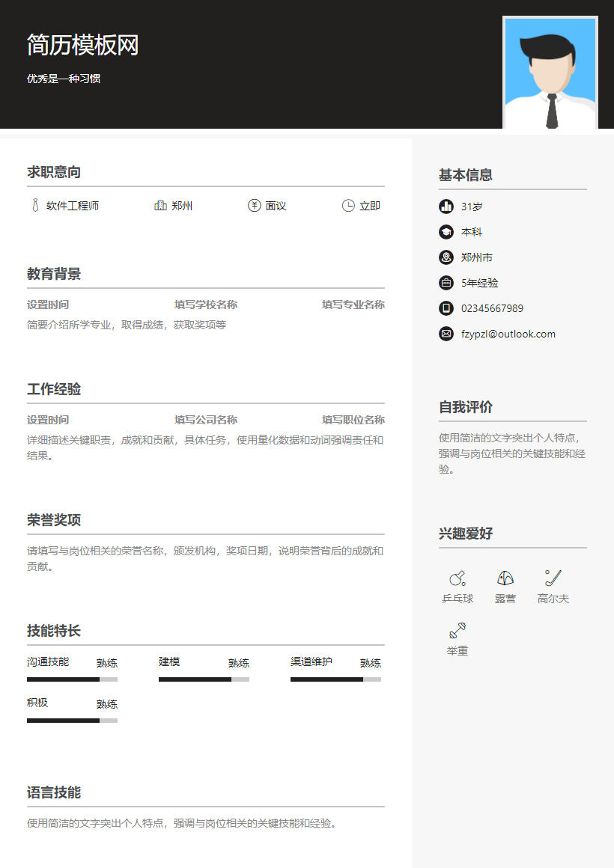This screenshot has height=868, width=614.
Task: Click the golf club icon under 兴趣爱好
Action: pos(553,578)
